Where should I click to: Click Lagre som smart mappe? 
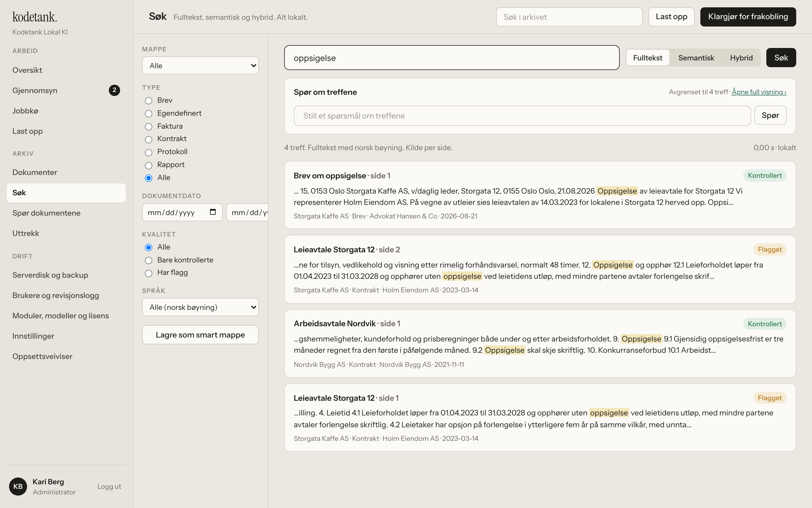tap(200, 335)
